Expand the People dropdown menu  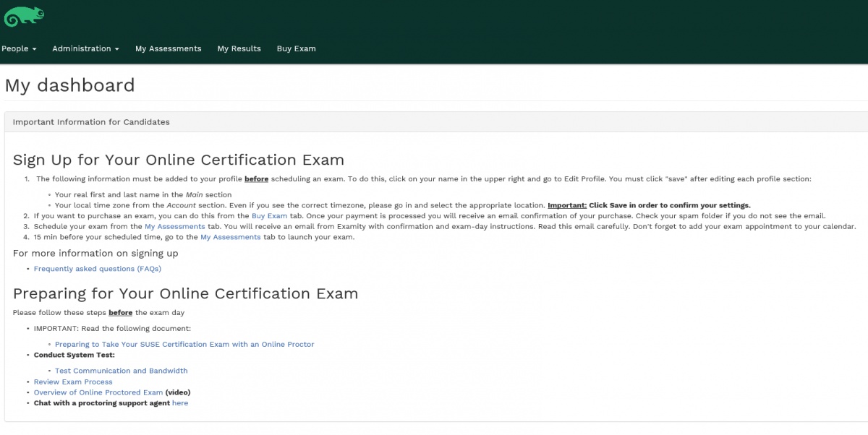[19, 48]
